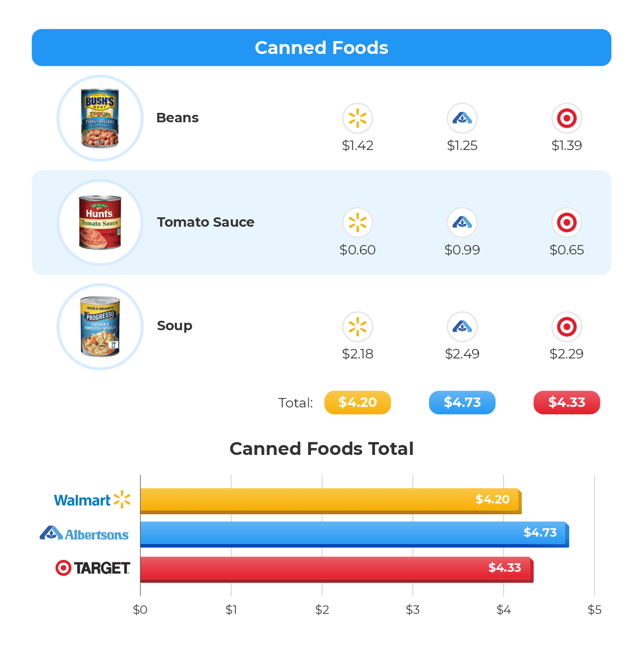
Task: Click the Albertsons icon for Tomato Sauce
Action: [x=462, y=223]
